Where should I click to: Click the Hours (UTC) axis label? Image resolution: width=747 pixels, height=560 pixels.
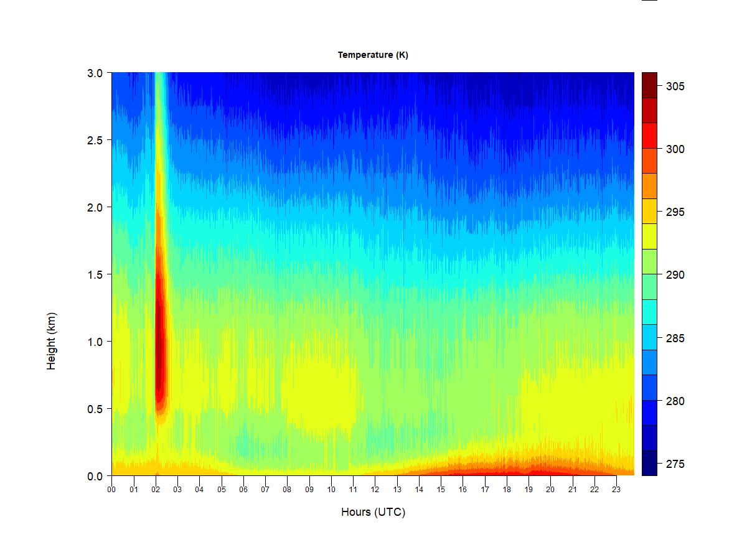pyautogui.click(x=373, y=512)
